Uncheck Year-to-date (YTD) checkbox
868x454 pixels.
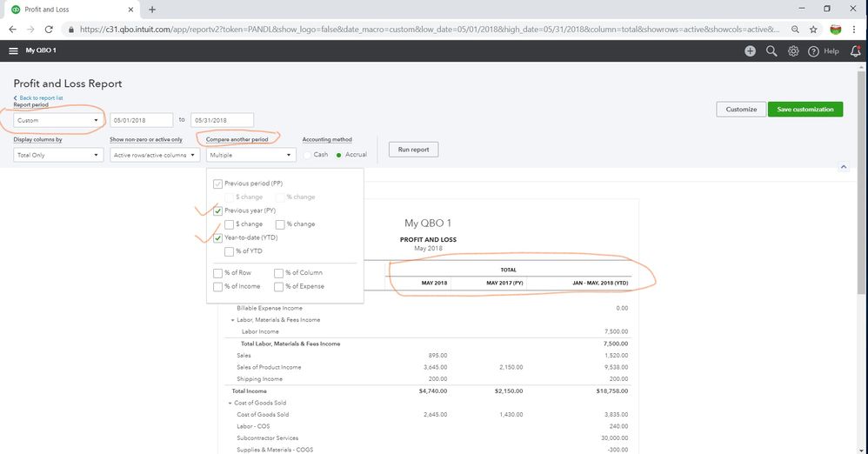point(217,237)
